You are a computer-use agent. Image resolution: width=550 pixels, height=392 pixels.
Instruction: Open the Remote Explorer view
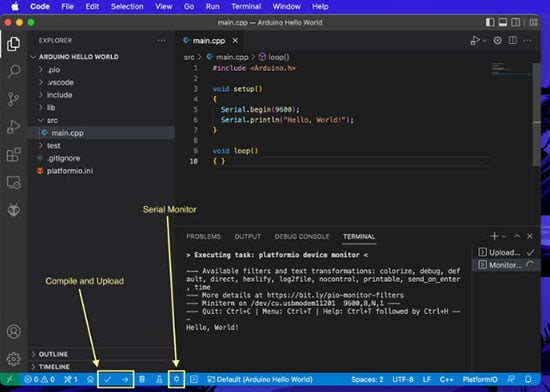(14, 182)
